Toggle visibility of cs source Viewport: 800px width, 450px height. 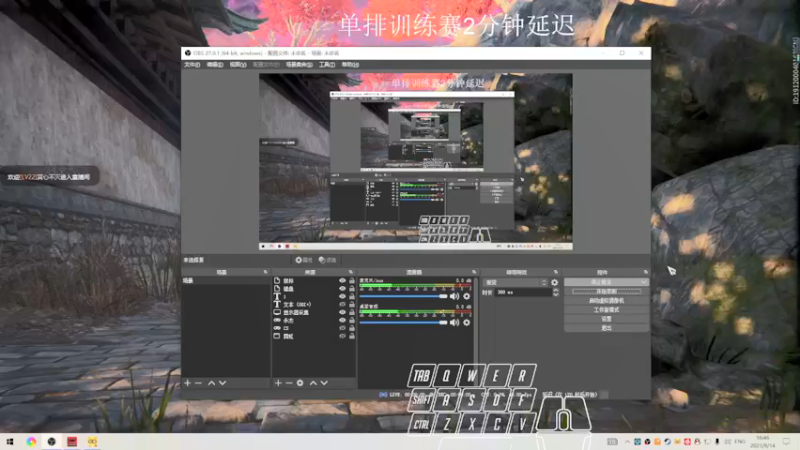(342, 328)
